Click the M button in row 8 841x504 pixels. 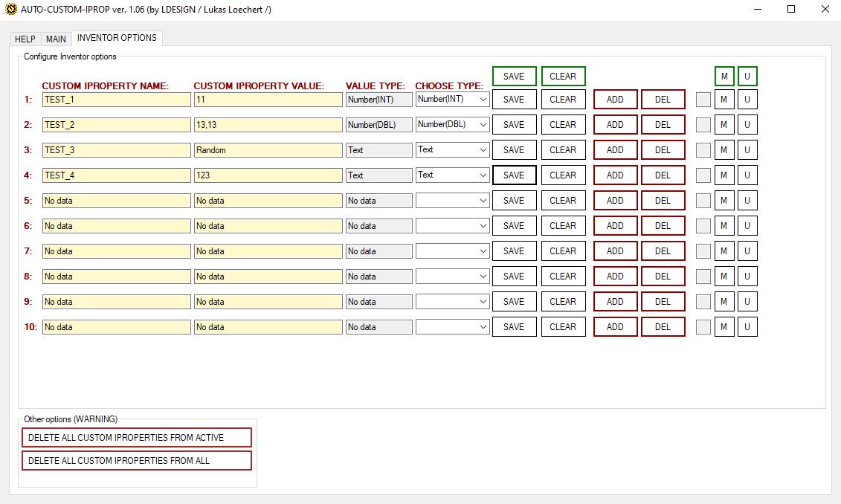pos(724,276)
